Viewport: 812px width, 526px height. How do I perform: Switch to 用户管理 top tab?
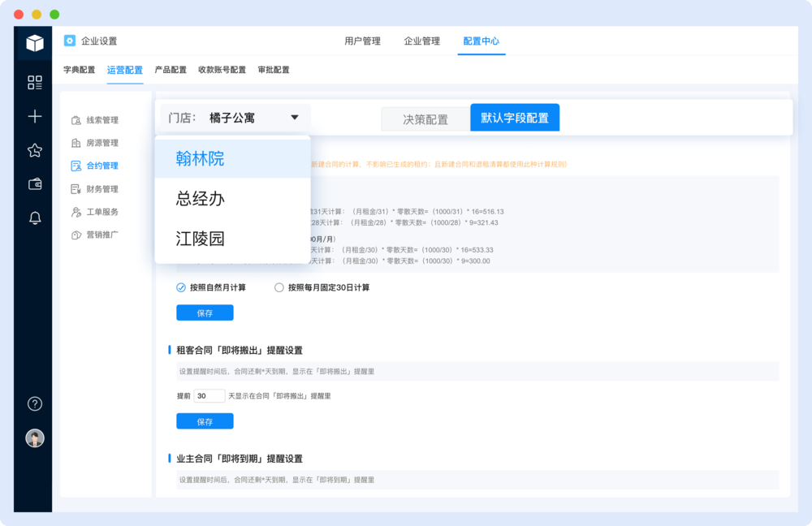(362, 41)
